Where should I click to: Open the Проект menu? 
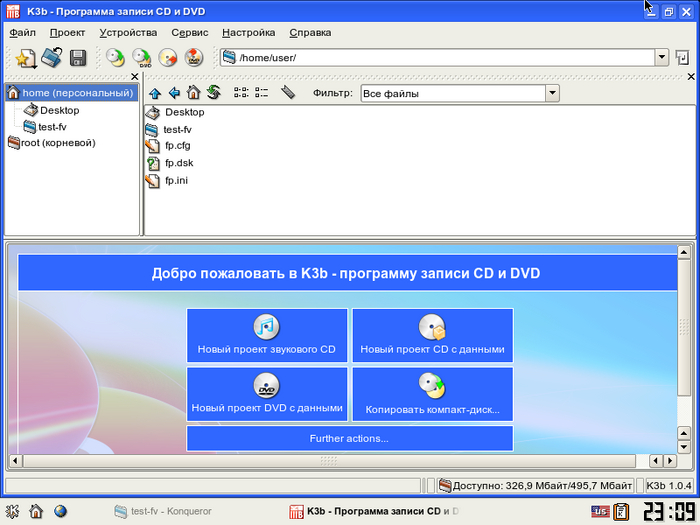point(67,32)
